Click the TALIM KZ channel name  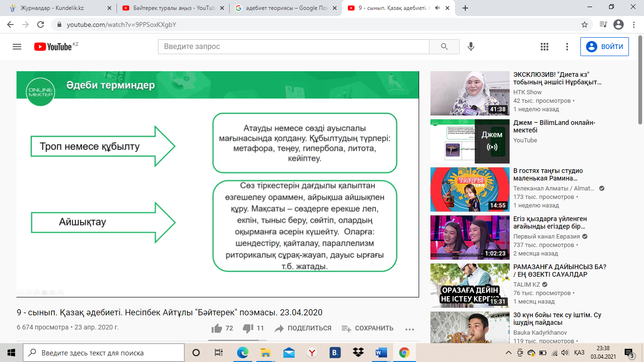[x=527, y=285]
